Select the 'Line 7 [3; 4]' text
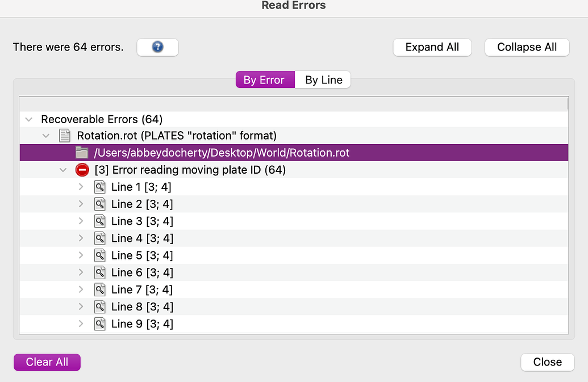 pyautogui.click(x=142, y=289)
